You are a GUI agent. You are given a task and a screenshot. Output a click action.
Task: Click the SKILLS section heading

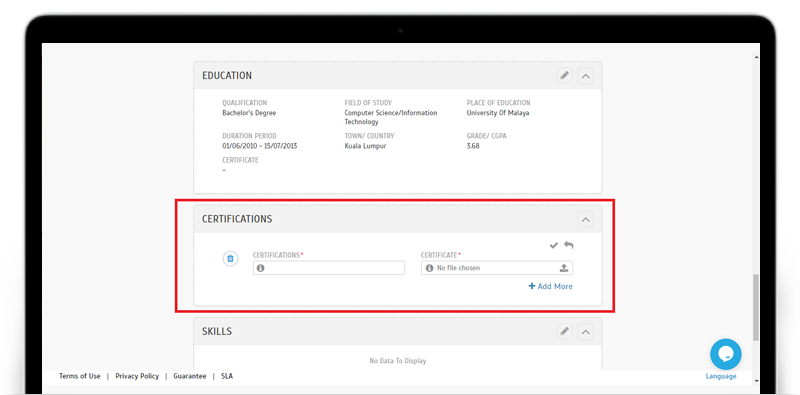tap(217, 332)
